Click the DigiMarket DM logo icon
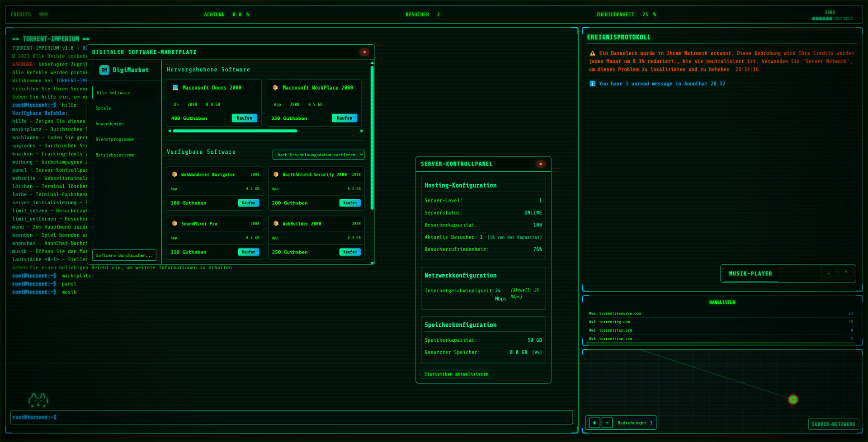 point(104,70)
